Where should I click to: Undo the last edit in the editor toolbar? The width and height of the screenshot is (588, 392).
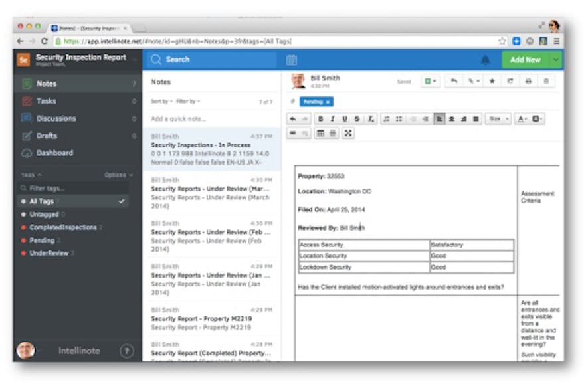click(293, 119)
